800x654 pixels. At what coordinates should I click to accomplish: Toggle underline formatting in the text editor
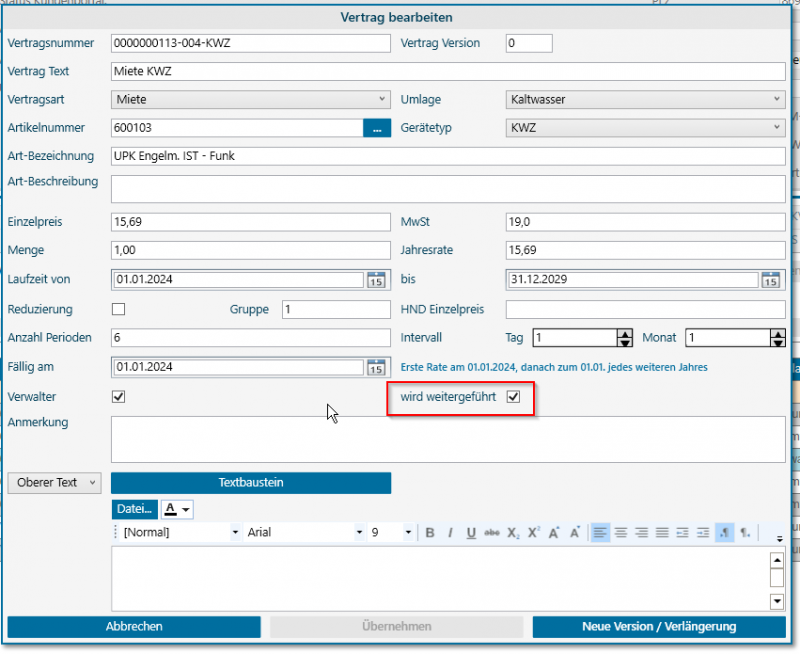tap(471, 533)
